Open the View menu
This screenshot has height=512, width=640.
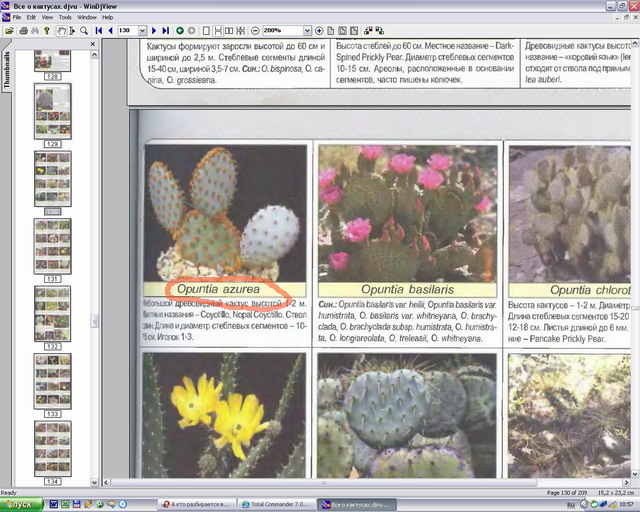click(x=47, y=17)
